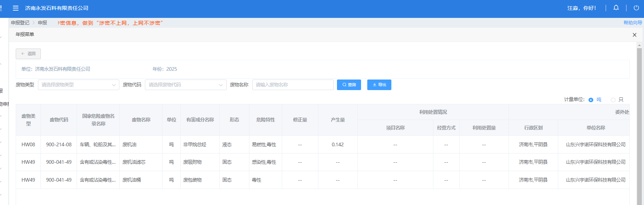
Task: Click the HW08 waste type cell
Action: pyautogui.click(x=28, y=144)
